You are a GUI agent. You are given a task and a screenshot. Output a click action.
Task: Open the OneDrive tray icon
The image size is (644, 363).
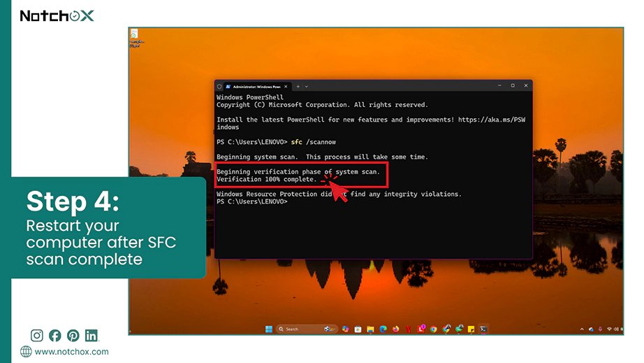(x=592, y=329)
